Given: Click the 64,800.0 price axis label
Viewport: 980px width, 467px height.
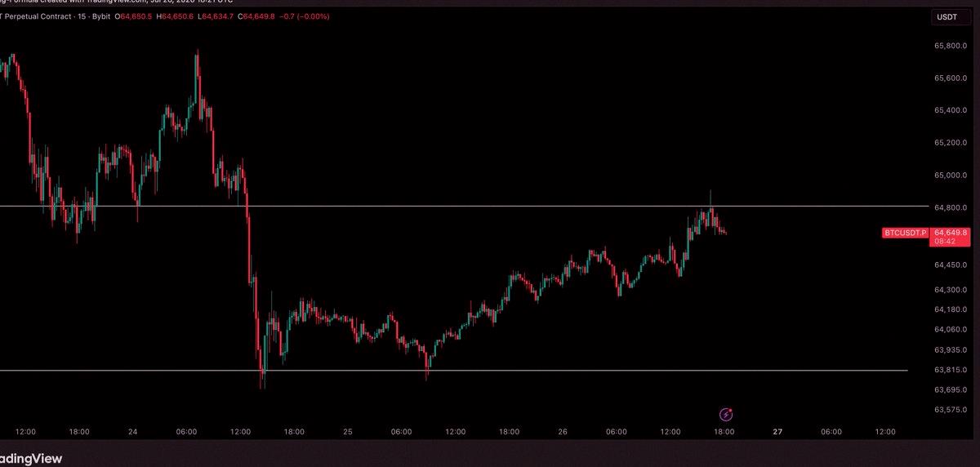Looking at the screenshot, I should tap(950, 207).
